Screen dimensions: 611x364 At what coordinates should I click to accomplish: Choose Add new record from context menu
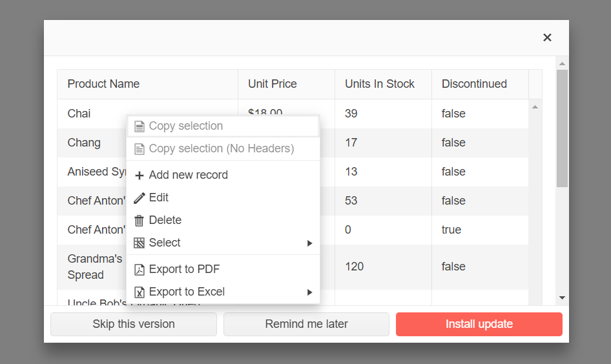pos(188,175)
